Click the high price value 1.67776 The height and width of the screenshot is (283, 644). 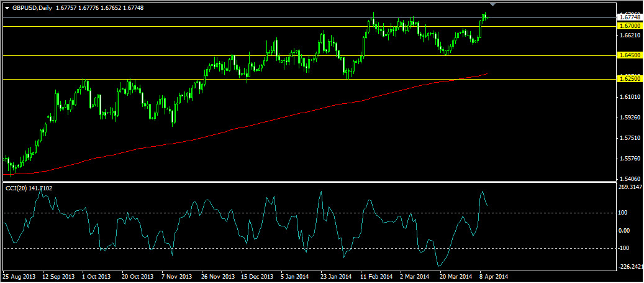point(88,8)
